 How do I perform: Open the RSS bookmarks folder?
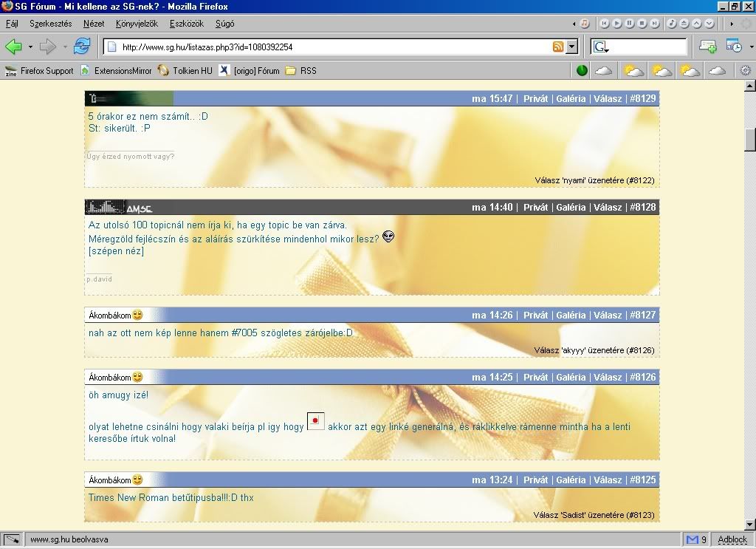[301, 71]
